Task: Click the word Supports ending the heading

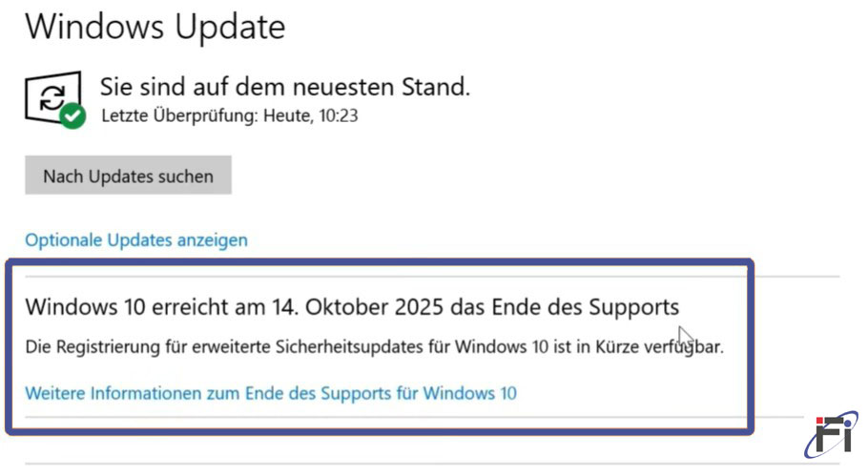Action: coord(633,306)
